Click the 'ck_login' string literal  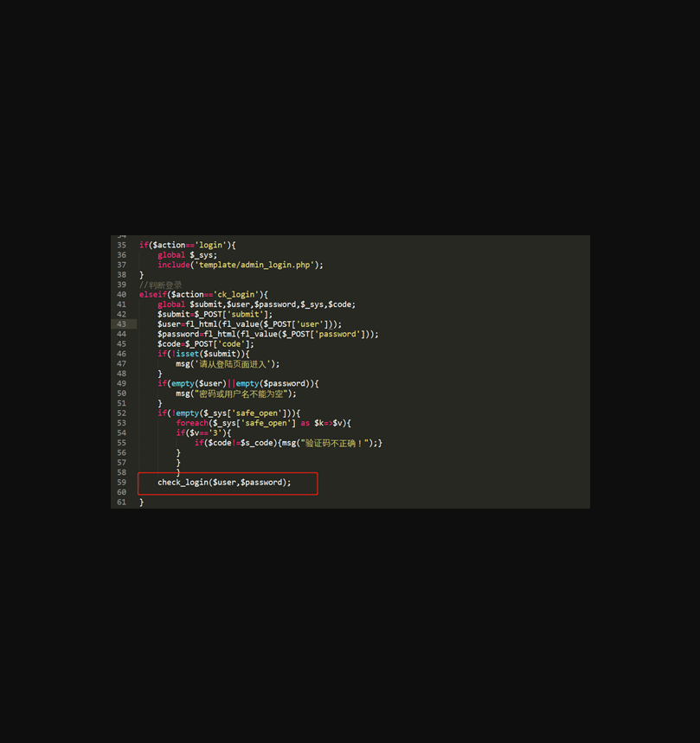tap(236, 295)
